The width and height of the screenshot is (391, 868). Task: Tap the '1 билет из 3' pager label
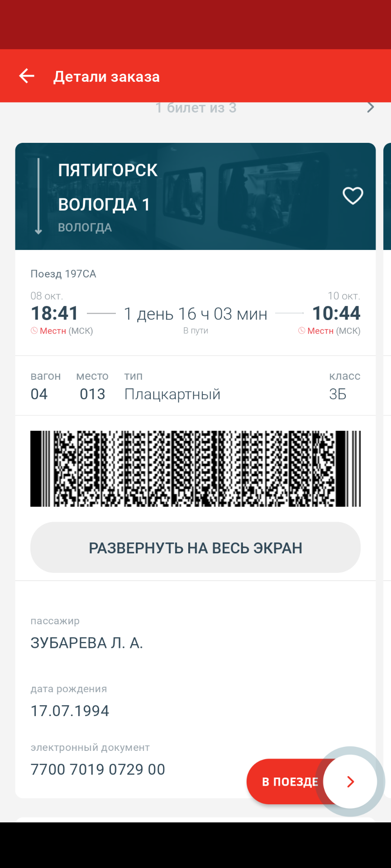tap(195, 108)
